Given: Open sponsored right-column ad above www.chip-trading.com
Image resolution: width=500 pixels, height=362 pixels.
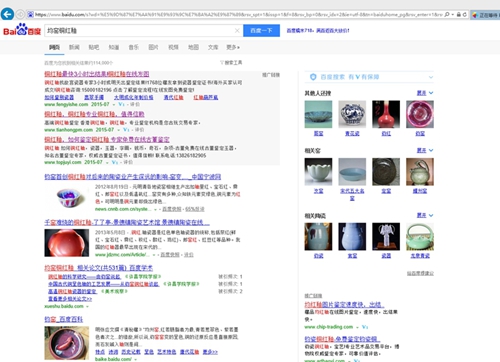Looking at the screenshot, I should coord(344,305).
